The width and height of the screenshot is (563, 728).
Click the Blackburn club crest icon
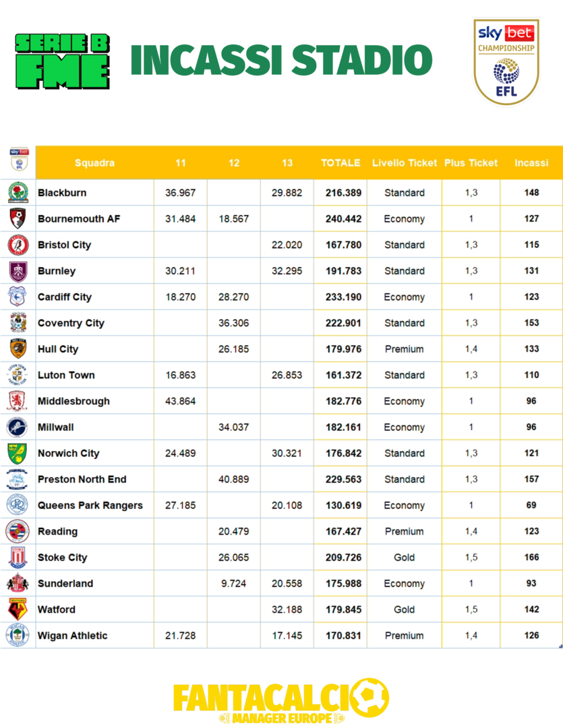[18, 193]
